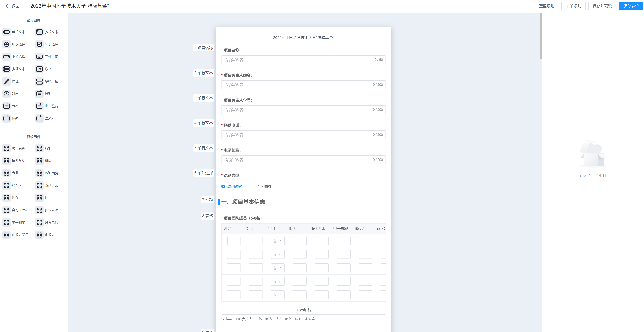
Task: Add the preset 地点 component icon
Action: [39, 198]
